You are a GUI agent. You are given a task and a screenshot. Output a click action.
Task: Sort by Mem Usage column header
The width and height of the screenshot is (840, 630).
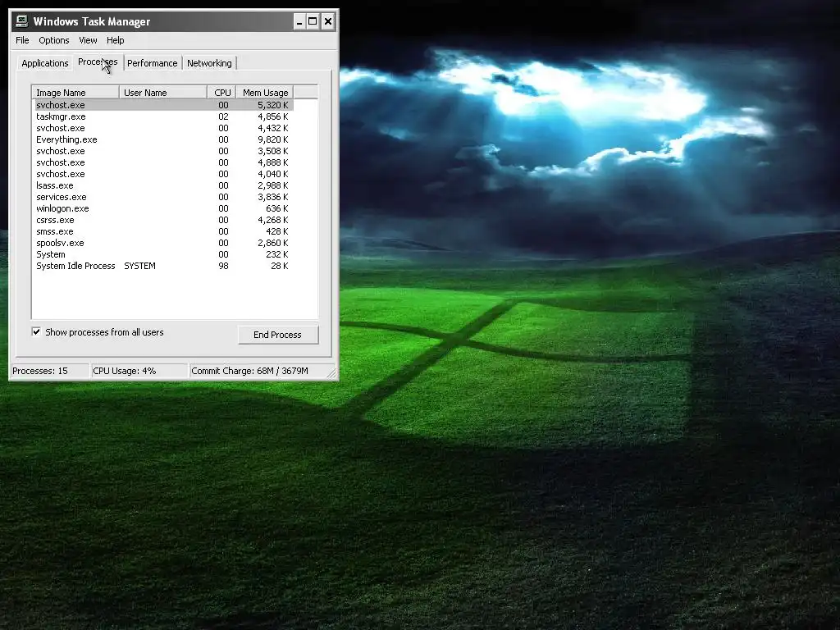point(265,93)
